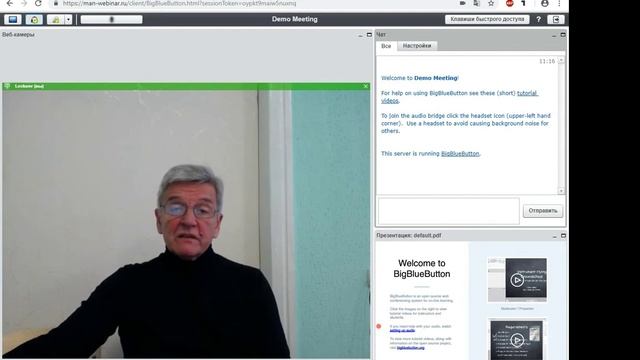This screenshot has height=360, width=640.
Task: Click the logout icon in toolbar
Action: click(556, 19)
